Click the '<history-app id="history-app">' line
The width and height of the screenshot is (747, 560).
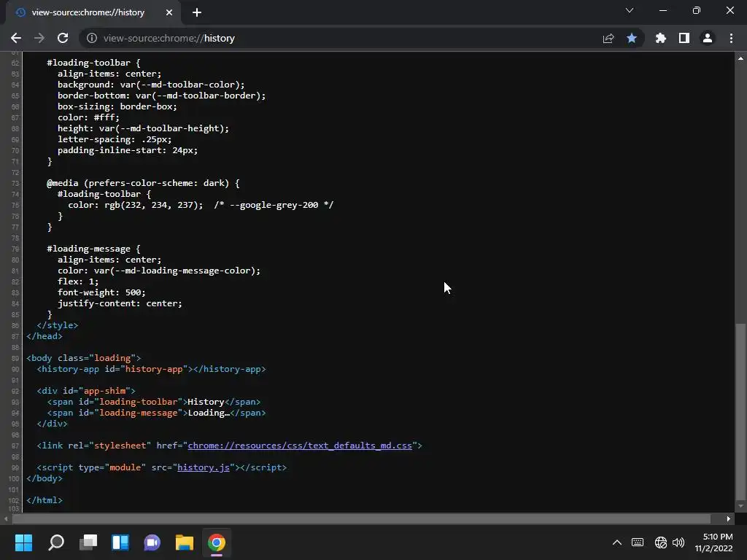[151, 369]
